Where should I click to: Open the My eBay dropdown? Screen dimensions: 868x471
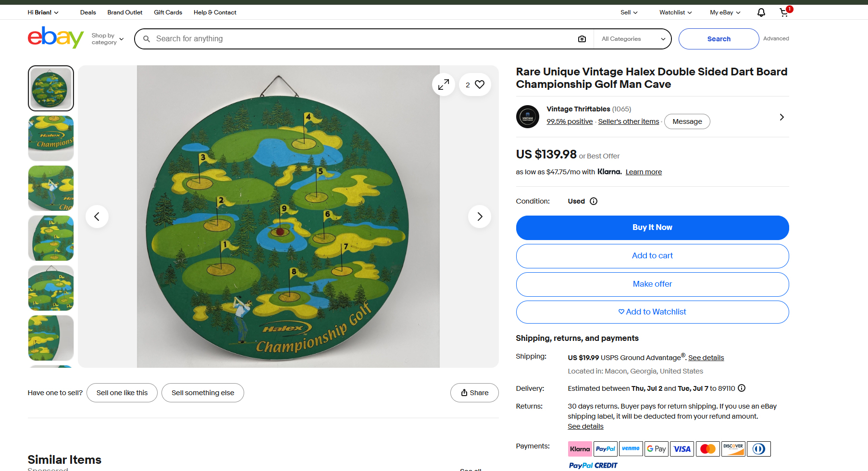pyautogui.click(x=725, y=12)
